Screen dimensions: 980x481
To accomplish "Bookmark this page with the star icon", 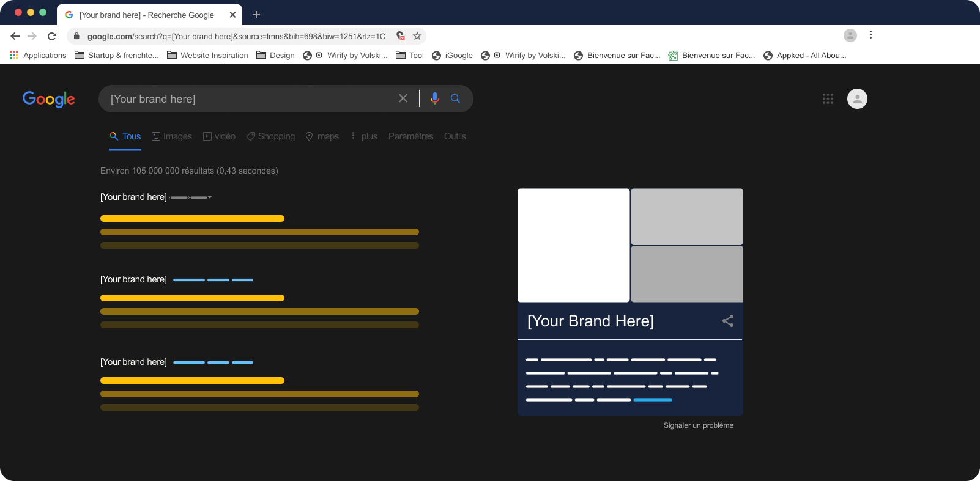I will (x=417, y=36).
